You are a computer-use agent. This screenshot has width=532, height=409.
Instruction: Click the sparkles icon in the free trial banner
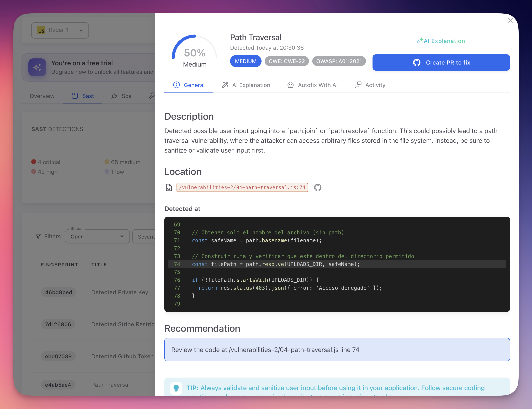click(x=37, y=67)
